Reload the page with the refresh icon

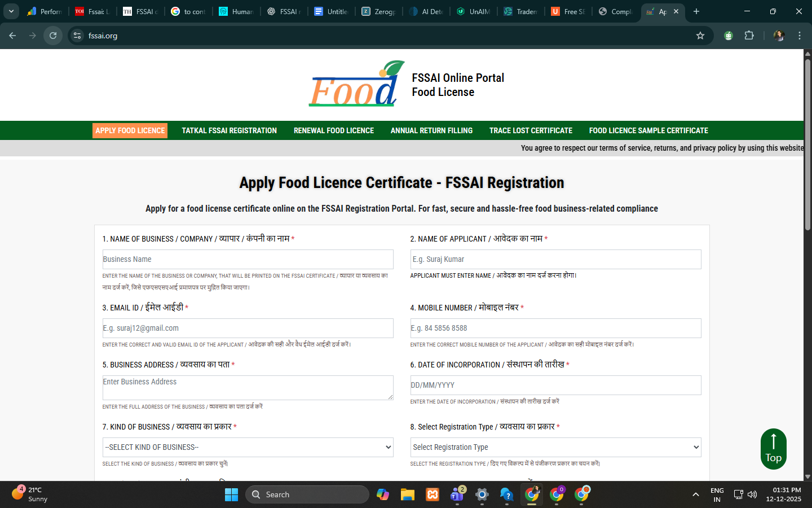click(53, 36)
